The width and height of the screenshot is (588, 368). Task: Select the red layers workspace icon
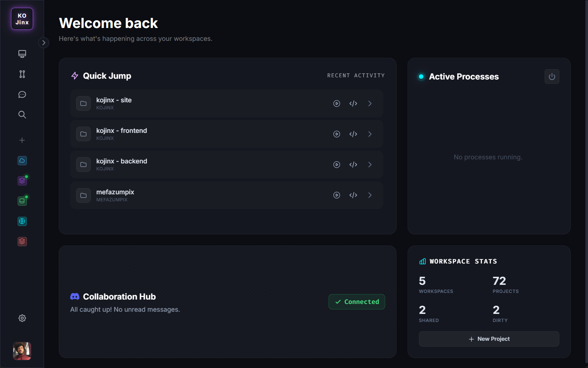22,241
